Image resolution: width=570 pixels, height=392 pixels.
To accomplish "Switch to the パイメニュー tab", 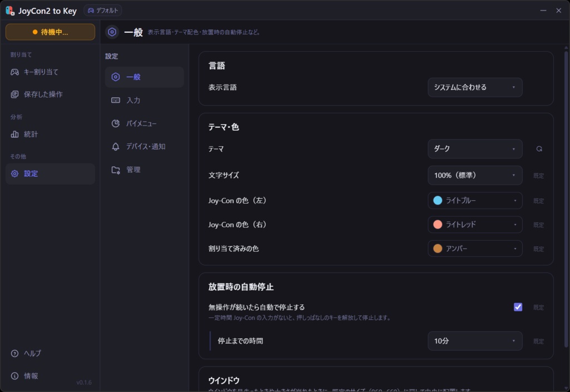I will click(144, 123).
